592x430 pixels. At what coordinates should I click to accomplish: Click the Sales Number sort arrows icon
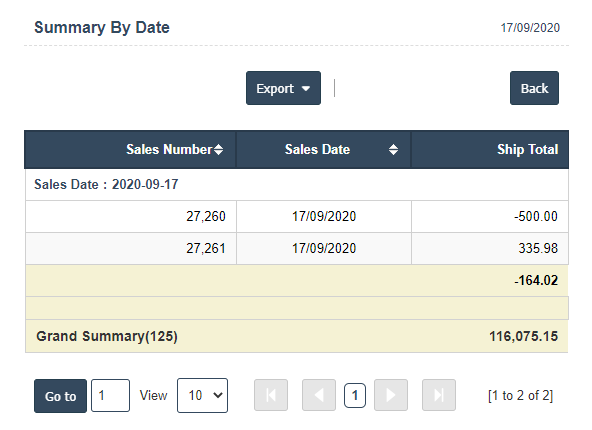[218, 150]
